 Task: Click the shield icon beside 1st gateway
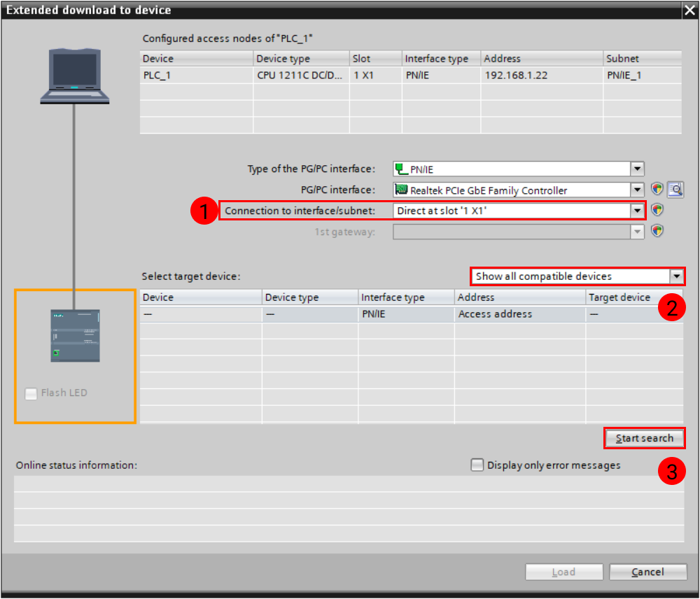657,231
